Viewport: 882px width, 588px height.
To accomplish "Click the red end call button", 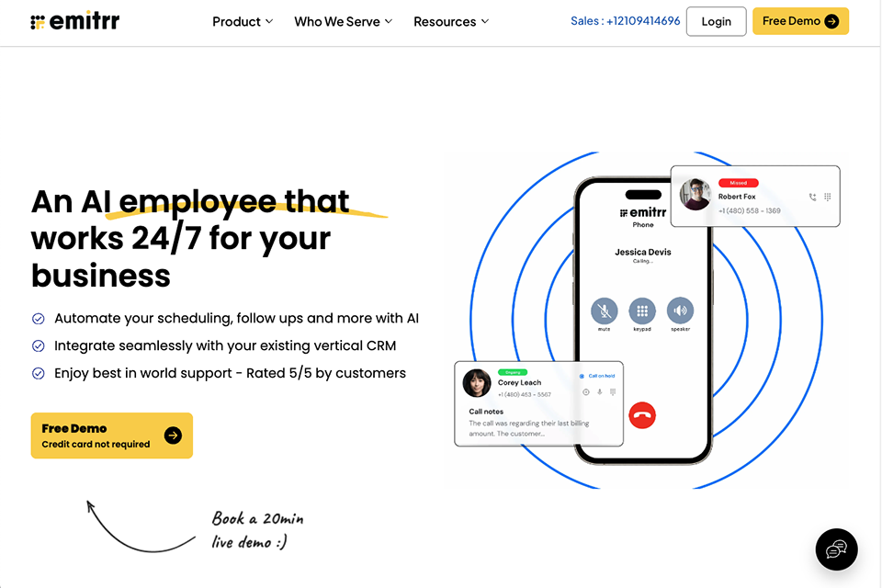I will pyautogui.click(x=642, y=415).
